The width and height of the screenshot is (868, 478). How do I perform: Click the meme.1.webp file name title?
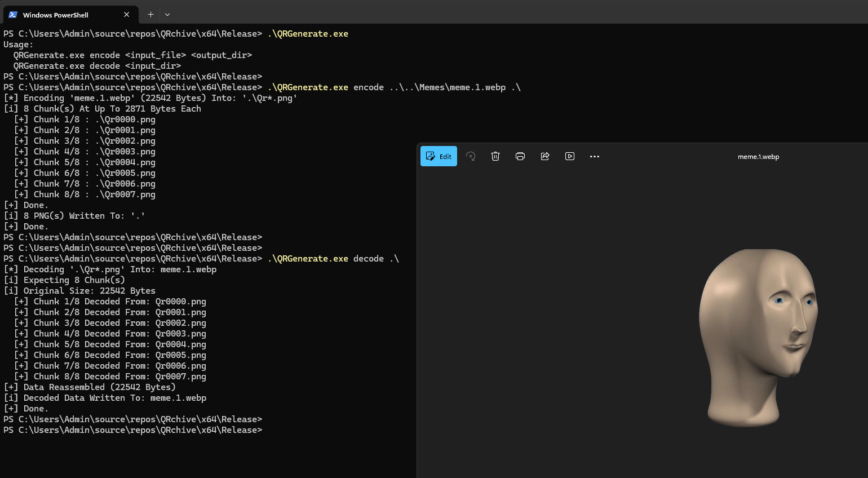758,157
